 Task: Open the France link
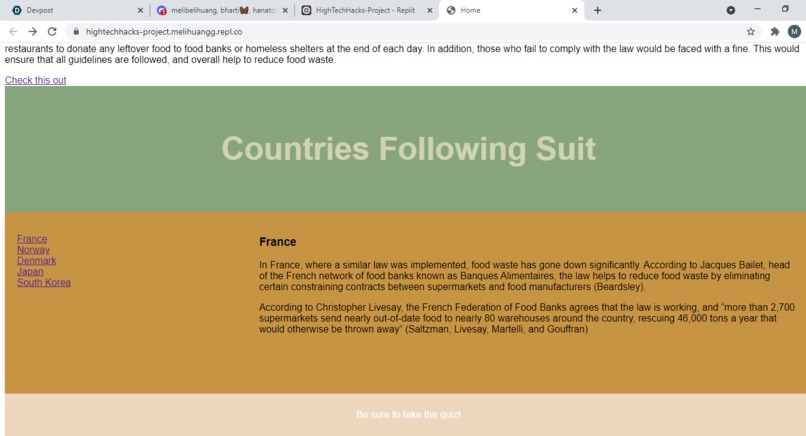click(32, 239)
